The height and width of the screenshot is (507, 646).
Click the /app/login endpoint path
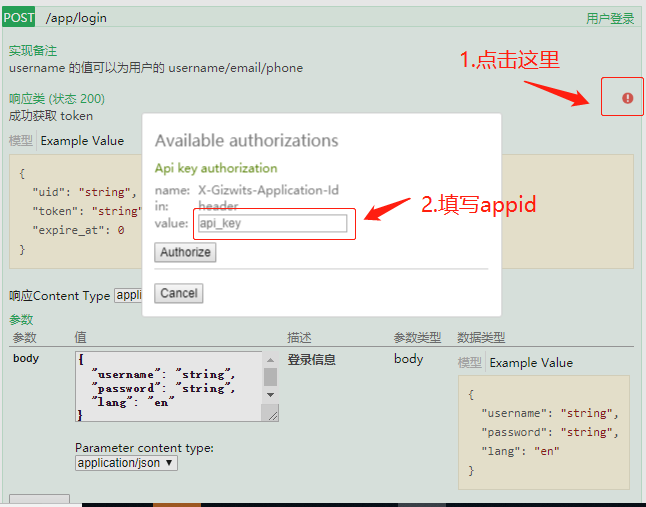(76, 17)
